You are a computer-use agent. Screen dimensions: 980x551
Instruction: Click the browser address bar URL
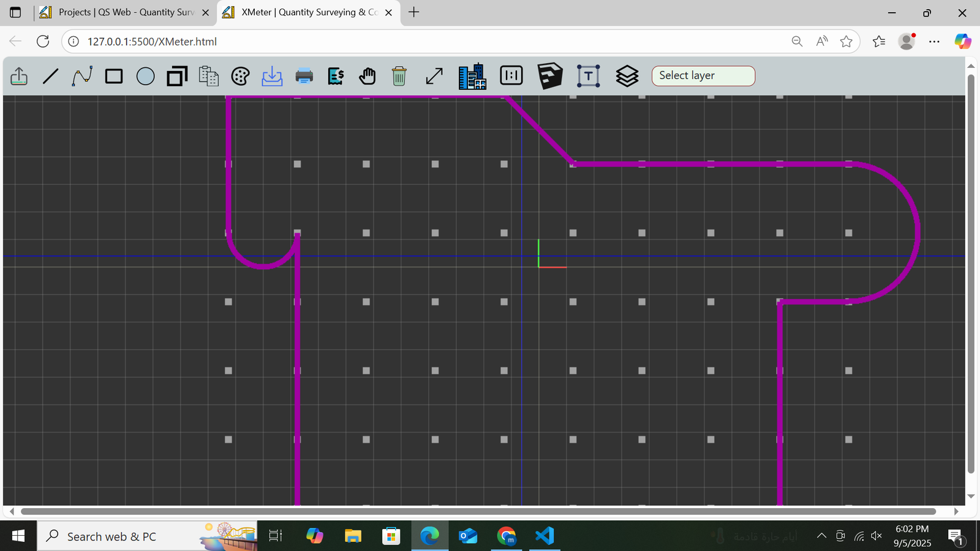(152, 42)
